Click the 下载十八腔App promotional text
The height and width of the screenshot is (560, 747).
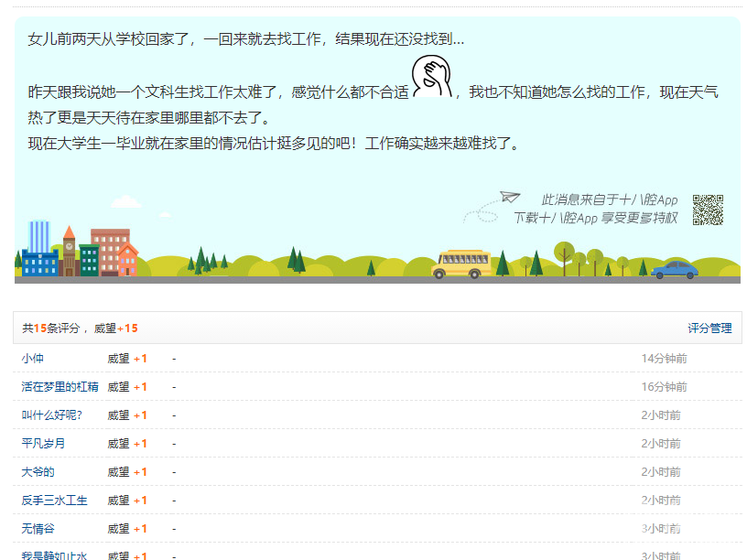pos(595,218)
